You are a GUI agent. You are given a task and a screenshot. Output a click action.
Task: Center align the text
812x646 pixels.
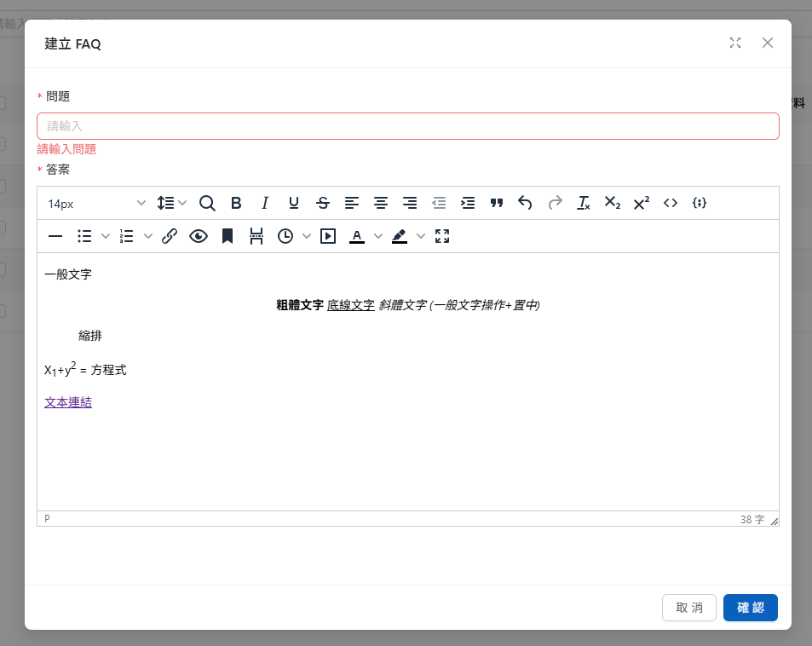click(381, 203)
